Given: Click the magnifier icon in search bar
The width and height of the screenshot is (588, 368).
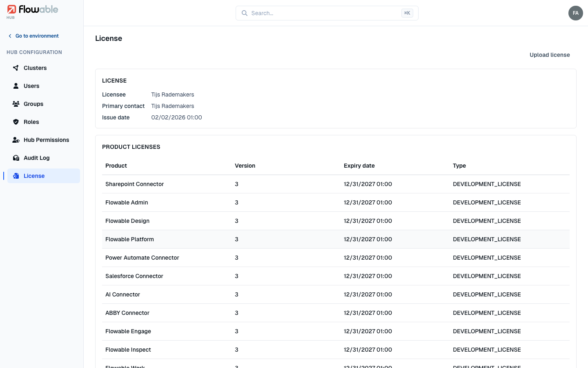Looking at the screenshot, I should (x=245, y=13).
